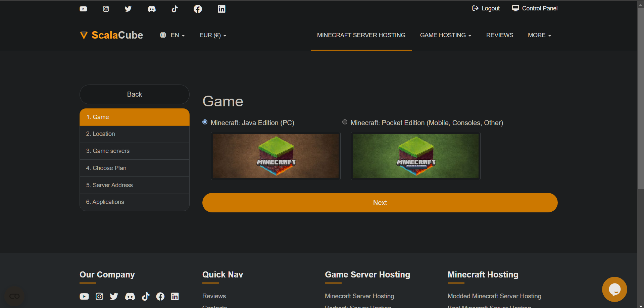
Task: Click the Logout link
Action: click(486, 8)
